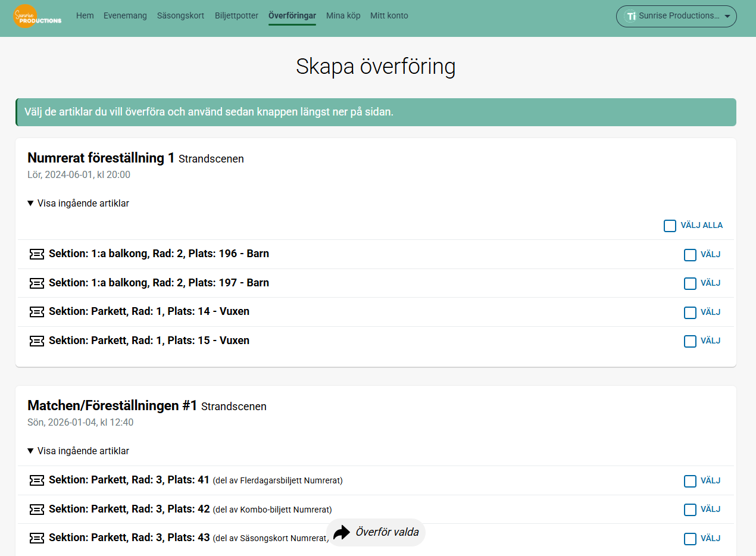Image resolution: width=756 pixels, height=556 pixels.
Task: Click the date Lör, 2024-06-01, kl 20:00
Action: tap(79, 175)
